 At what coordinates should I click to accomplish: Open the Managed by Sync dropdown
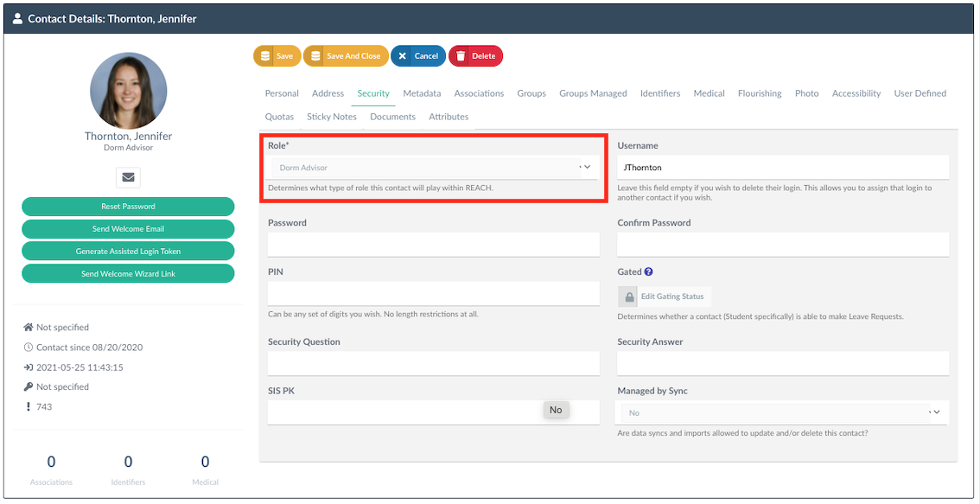pyautogui.click(x=782, y=412)
